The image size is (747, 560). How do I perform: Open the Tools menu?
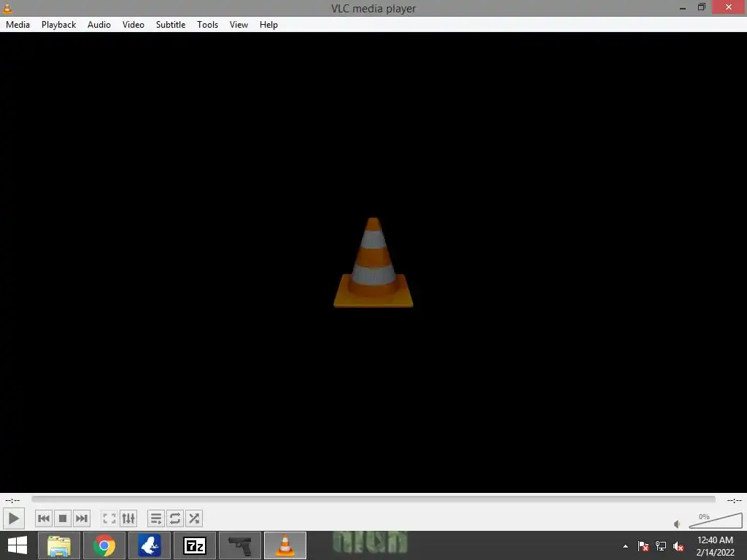(x=207, y=25)
